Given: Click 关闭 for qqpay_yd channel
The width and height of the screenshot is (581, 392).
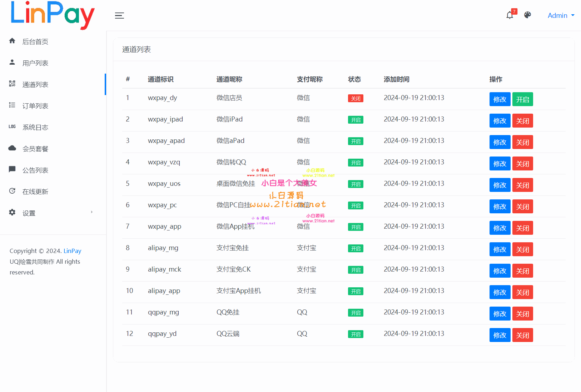Looking at the screenshot, I should click(x=522, y=335).
